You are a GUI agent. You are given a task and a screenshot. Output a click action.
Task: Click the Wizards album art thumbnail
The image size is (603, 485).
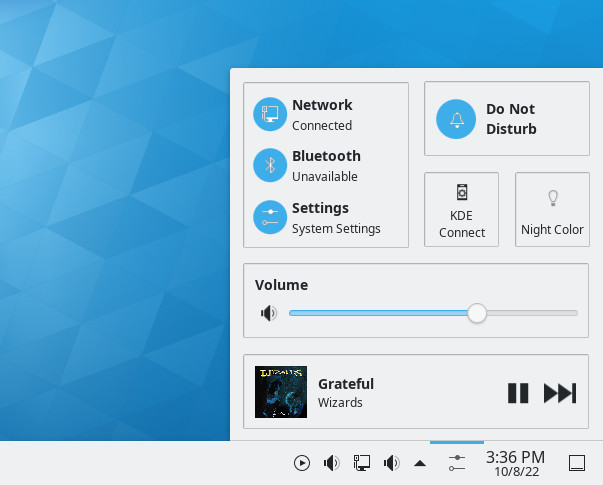pyautogui.click(x=281, y=392)
